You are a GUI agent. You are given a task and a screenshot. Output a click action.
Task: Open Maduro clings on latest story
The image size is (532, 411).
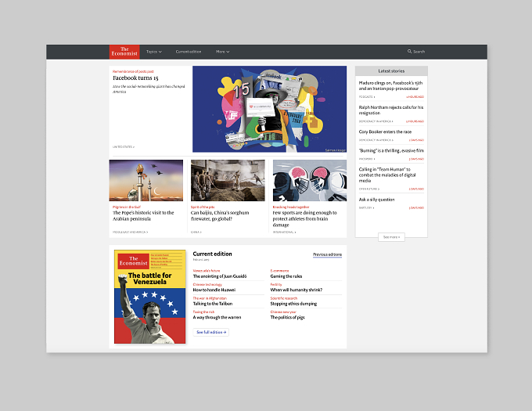pyautogui.click(x=391, y=85)
